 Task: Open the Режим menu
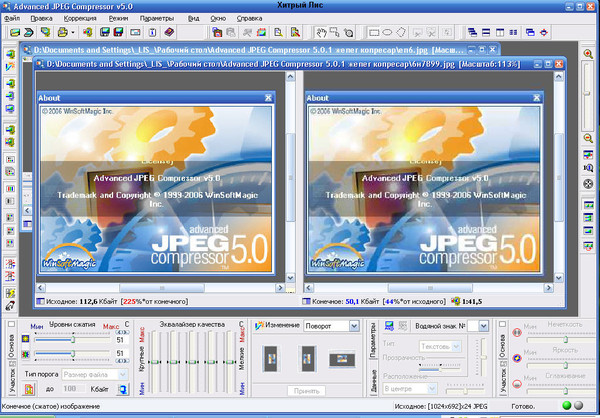[x=118, y=18]
